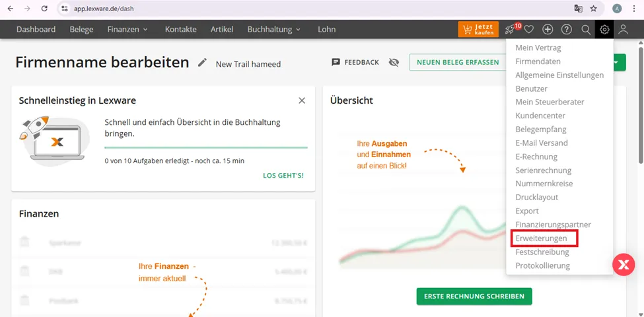Image resolution: width=644 pixels, height=317 pixels.
Task: Click the browser forward arrow
Action: (28, 9)
